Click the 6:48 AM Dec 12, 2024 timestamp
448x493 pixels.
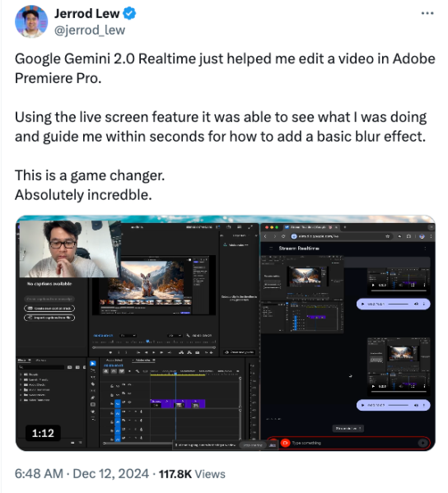coord(82,474)
